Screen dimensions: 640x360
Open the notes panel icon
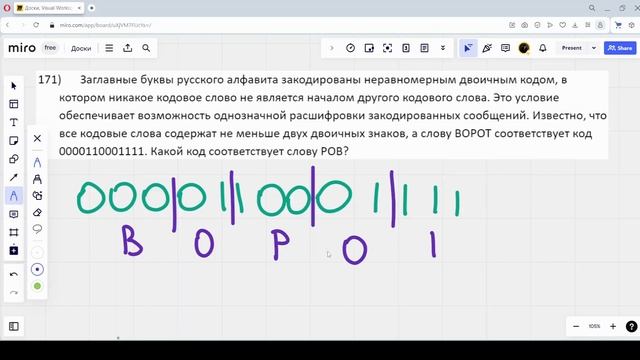(x=424, y=48)
